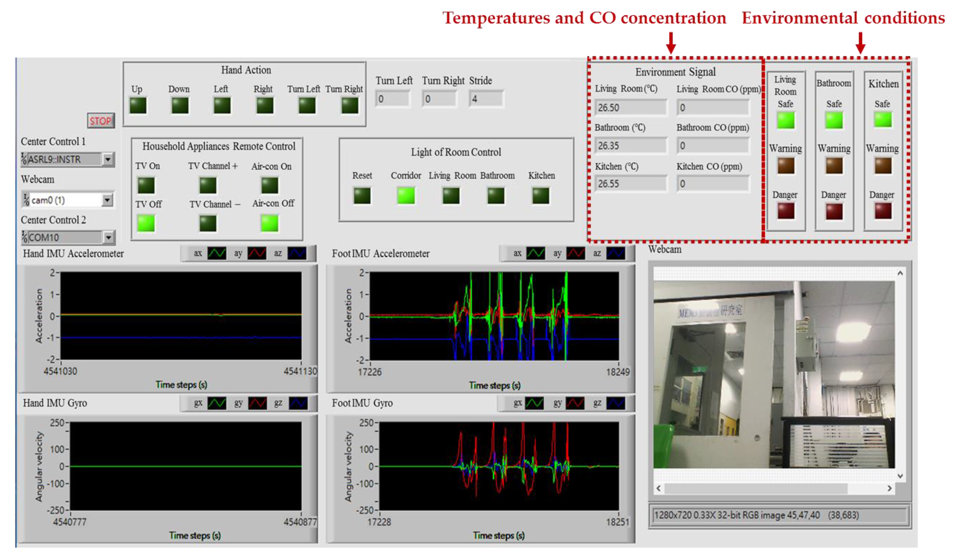Click the Bathroom Warning indicator light
The width and height of the screenshot is (955, 560).
coord(834,166)
